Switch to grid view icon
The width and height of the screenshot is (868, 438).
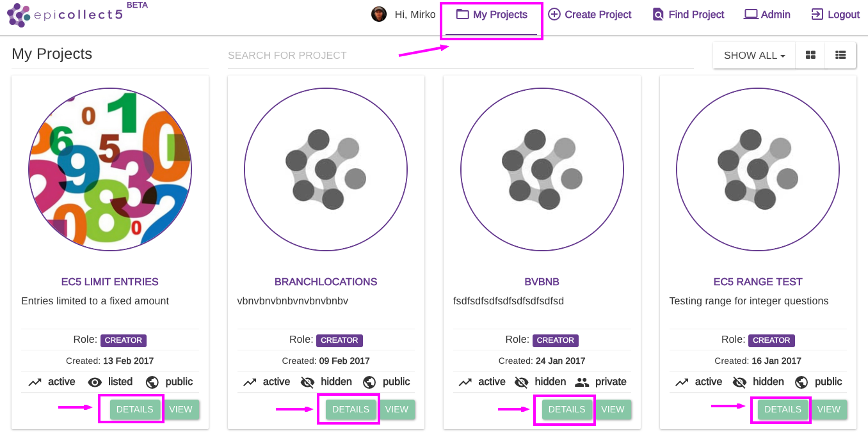click(x=810, y=56)
